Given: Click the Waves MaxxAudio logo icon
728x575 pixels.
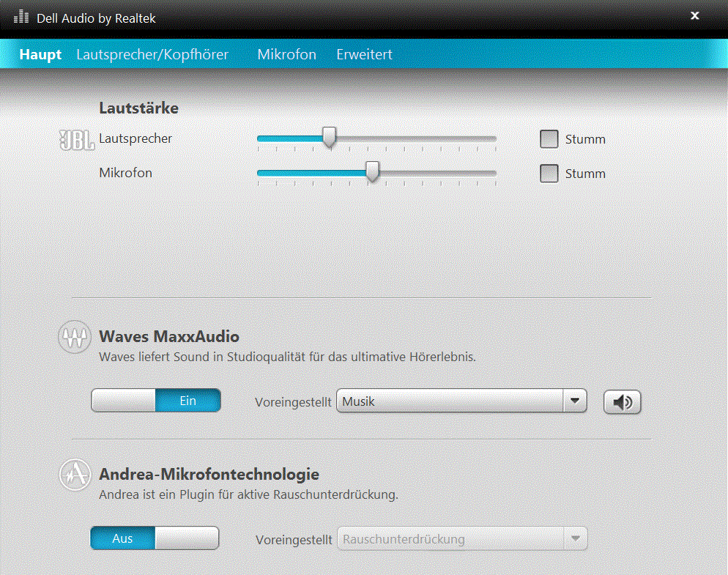Looking at the screenshot, I should pyautogui.click(x=74, y=337).
